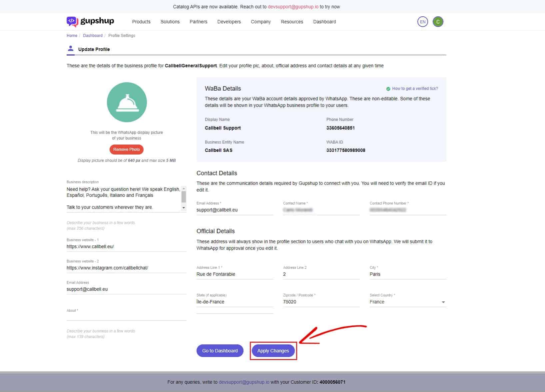Open How to get a verified tick link
Screen dimensions: 545x392
[x=415, y=89]
